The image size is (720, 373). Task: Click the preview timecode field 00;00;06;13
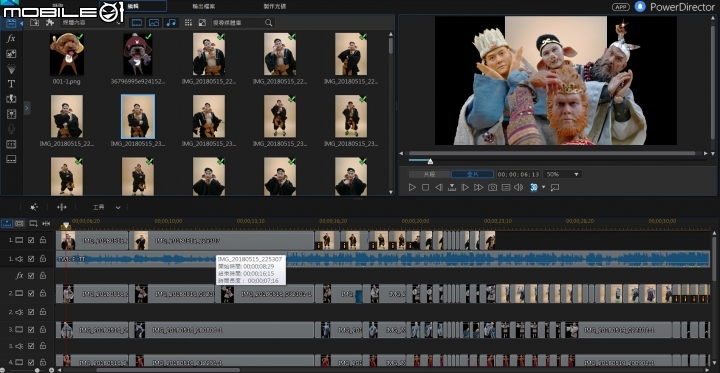518,175
